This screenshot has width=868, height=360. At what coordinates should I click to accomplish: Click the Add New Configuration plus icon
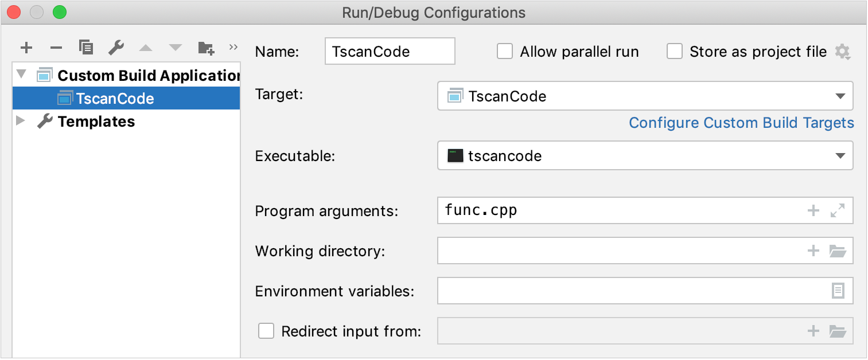tap(26, 48)
